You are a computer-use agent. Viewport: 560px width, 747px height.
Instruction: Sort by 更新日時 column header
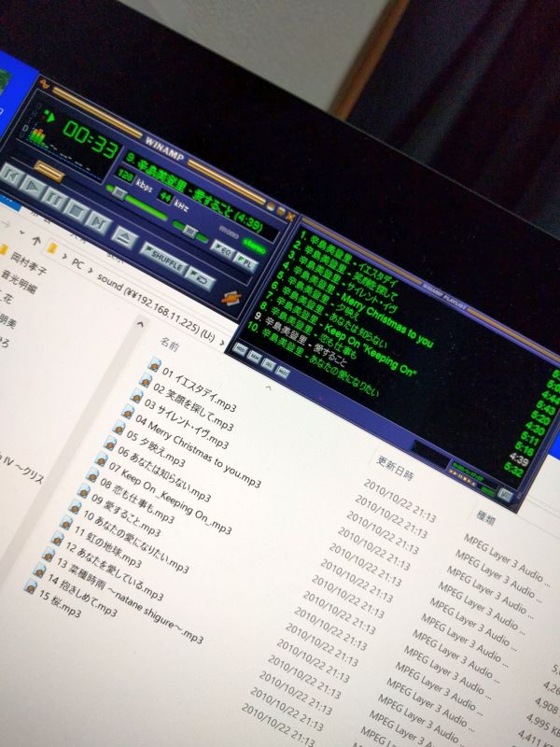click(x=395, y=468)
